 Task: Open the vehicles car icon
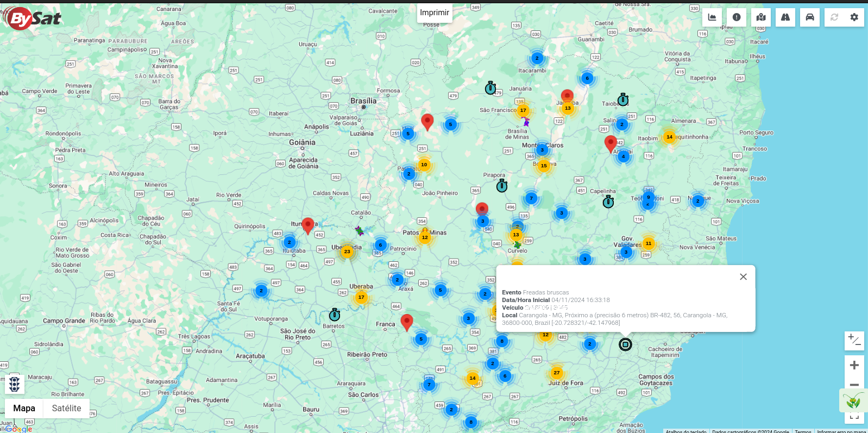coord(810,17)
